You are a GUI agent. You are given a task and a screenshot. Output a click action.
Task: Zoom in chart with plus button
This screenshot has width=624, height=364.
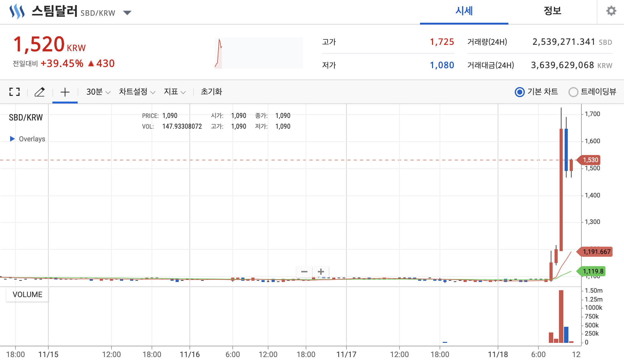[x=321, y=272]
